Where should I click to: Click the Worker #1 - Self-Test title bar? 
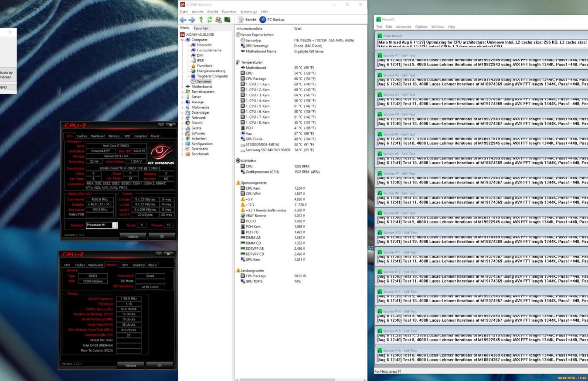[481, 56]
